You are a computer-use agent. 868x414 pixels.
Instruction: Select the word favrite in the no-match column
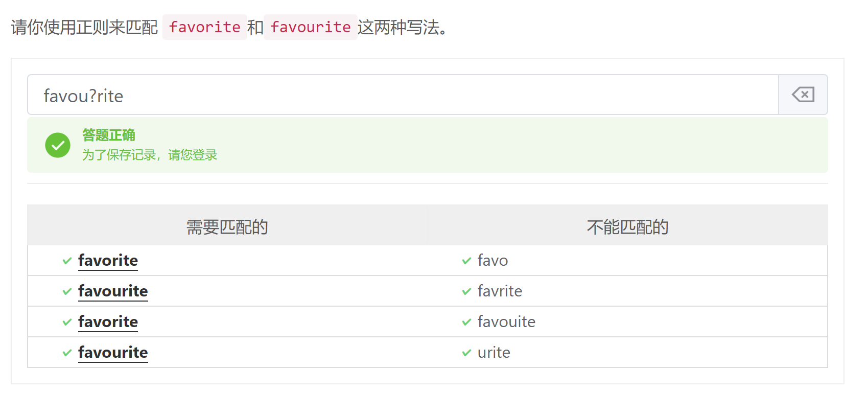[500, 291]
